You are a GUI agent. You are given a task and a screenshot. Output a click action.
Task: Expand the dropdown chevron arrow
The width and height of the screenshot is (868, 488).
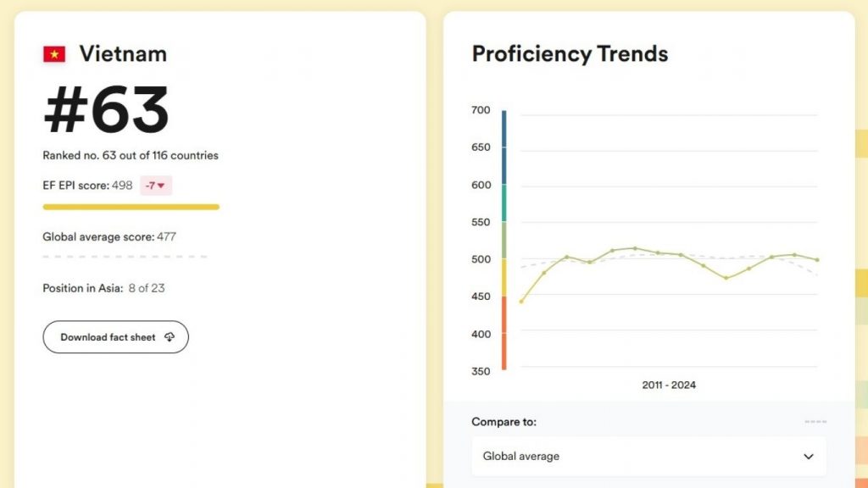coord(808,457)
